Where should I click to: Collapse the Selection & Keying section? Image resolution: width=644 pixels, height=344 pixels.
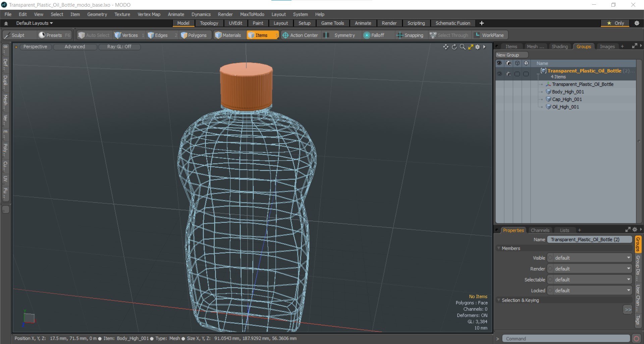click(x=498, y=300)
